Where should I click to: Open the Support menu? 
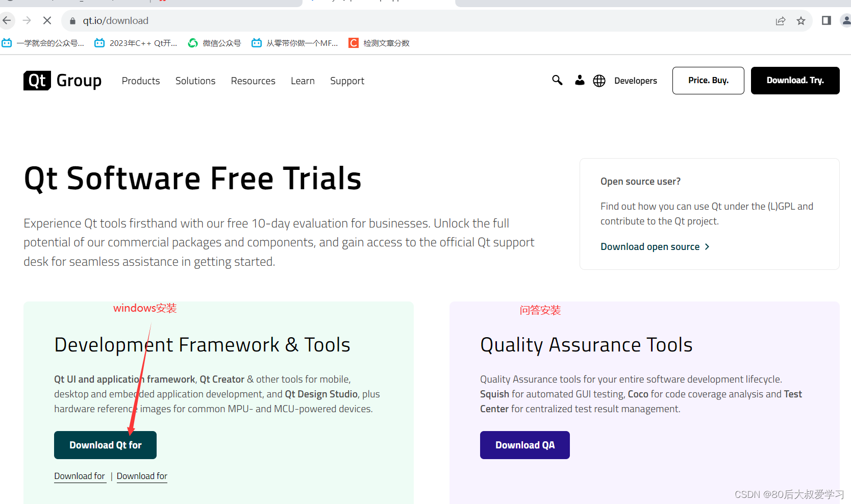click(x=347, y=81)
